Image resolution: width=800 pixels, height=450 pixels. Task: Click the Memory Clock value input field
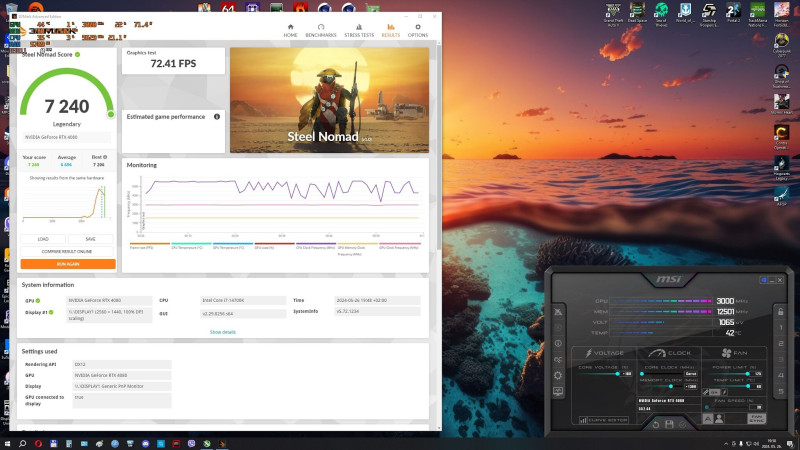click(691, 386)
